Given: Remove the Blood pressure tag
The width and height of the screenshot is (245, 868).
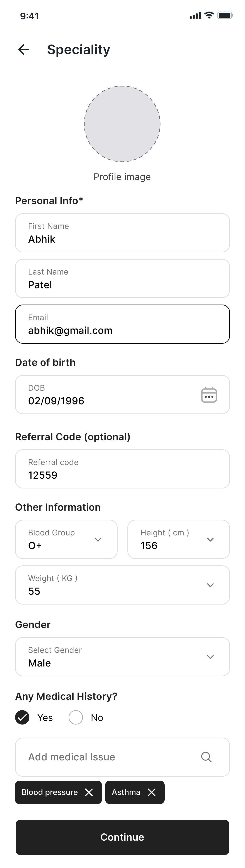Looking at the screenshot, I should point(89,792).
